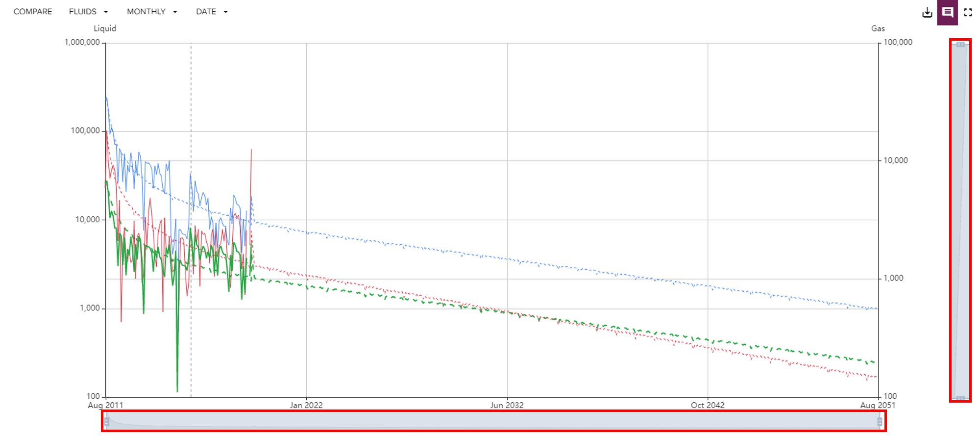The image size is (980, 436).
Task: Enter fullscreen mode for the chart
Action: click(x=968, y=12)
